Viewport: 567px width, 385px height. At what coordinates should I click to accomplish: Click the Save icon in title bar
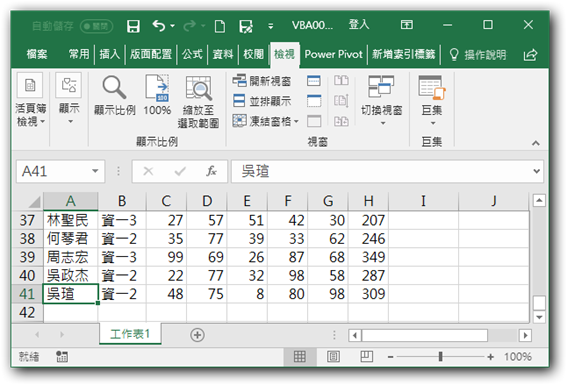click(x=133, y=26)
